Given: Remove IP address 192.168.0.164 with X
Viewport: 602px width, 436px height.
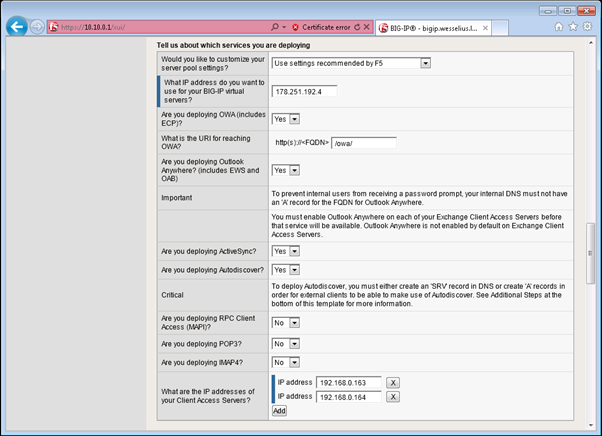Looking at the screenshot, I should (x=393, y=397).
